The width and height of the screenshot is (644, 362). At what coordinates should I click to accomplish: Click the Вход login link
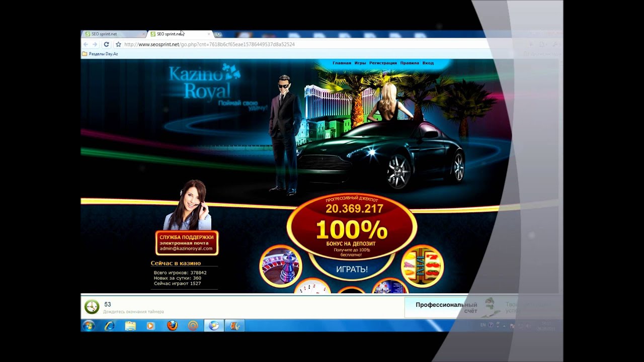click(428, 63)
